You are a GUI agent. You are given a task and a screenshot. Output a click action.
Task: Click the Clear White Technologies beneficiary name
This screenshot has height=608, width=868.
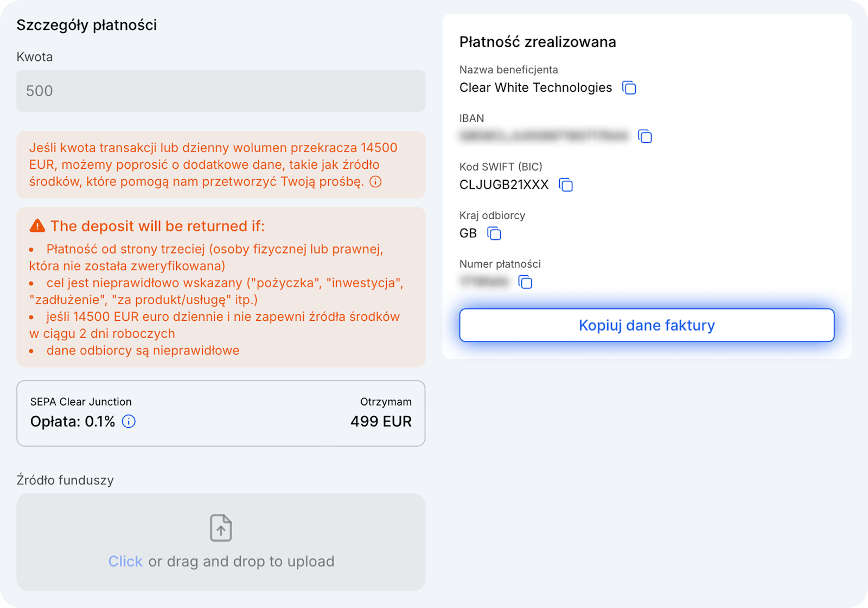pos(535,87)
